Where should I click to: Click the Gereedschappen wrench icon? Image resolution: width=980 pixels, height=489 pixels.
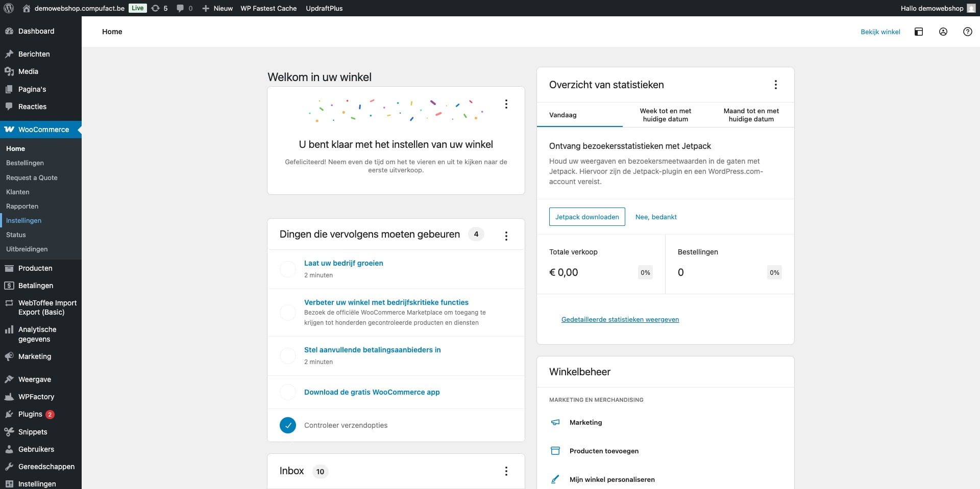pyautogui.click(x=9, y=467)
